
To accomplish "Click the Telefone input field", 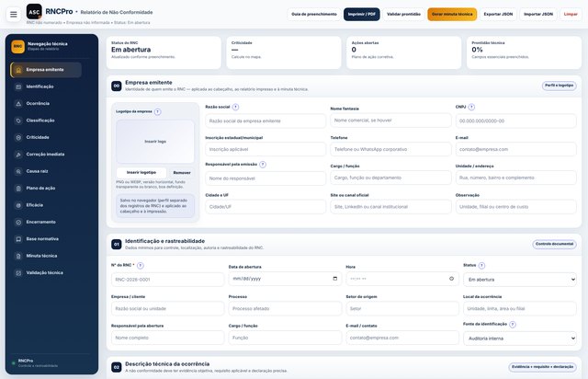I will click(x=390, y=149).
